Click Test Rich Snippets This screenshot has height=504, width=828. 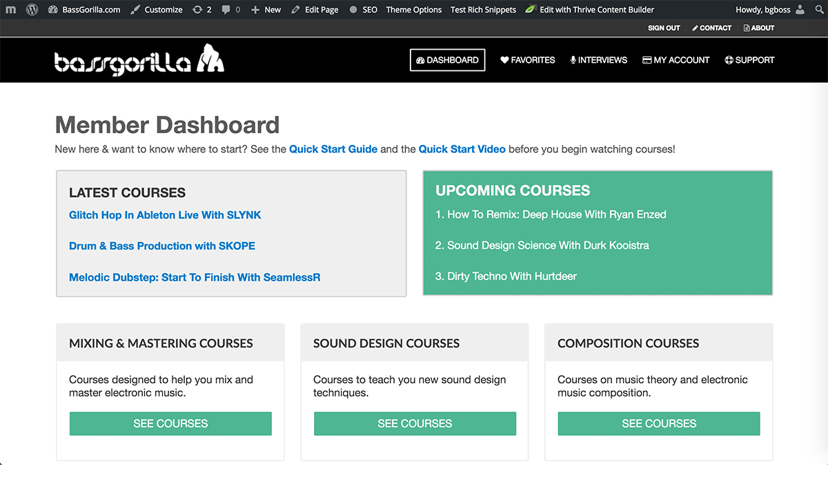coord(483,10)
